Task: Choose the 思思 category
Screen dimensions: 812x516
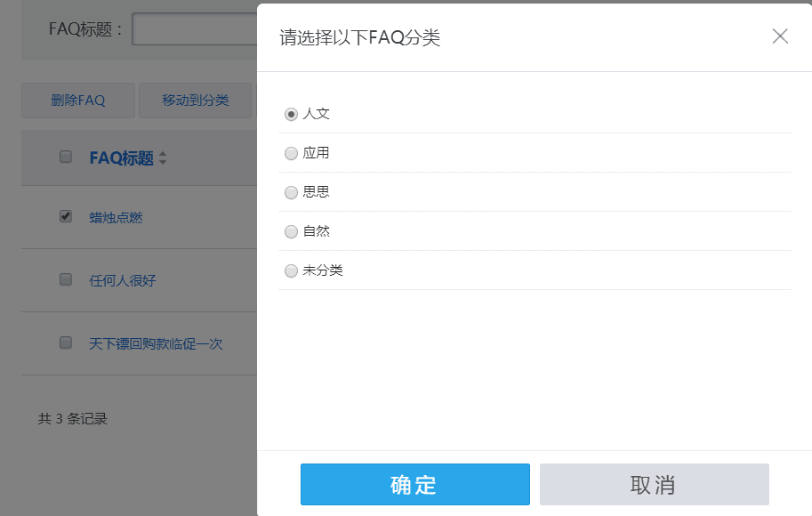Action: coord(291,192)
